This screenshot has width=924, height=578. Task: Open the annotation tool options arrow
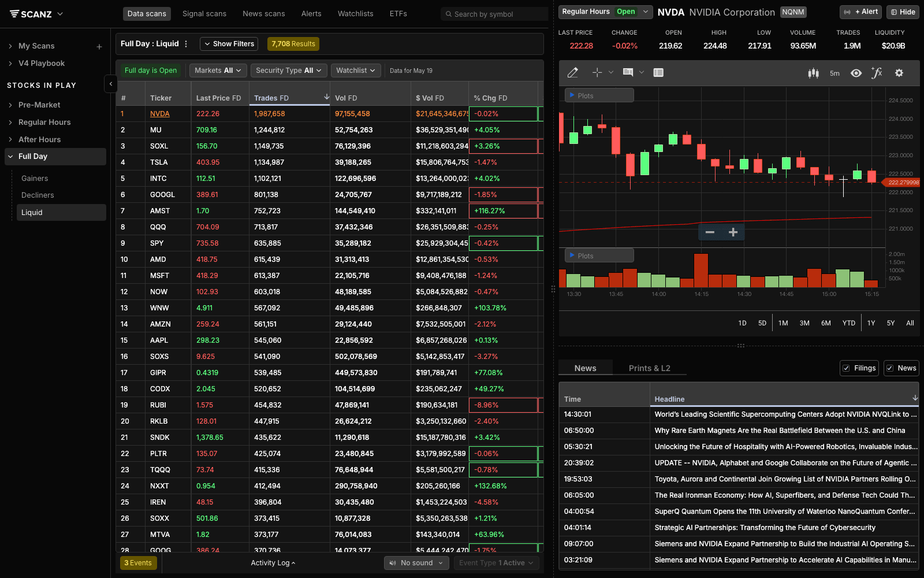click(x=642, y=73)
